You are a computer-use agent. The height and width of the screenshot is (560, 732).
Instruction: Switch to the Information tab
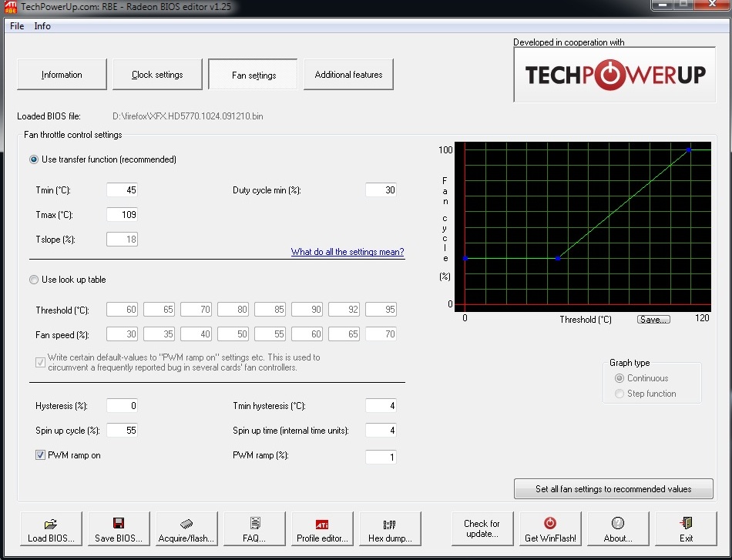point(62,74)
